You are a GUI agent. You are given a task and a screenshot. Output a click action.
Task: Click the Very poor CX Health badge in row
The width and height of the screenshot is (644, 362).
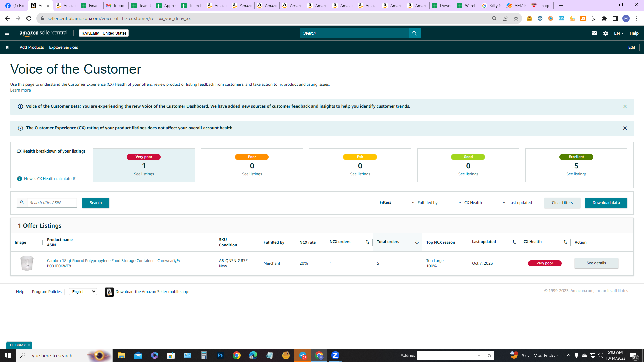point(544,263)
